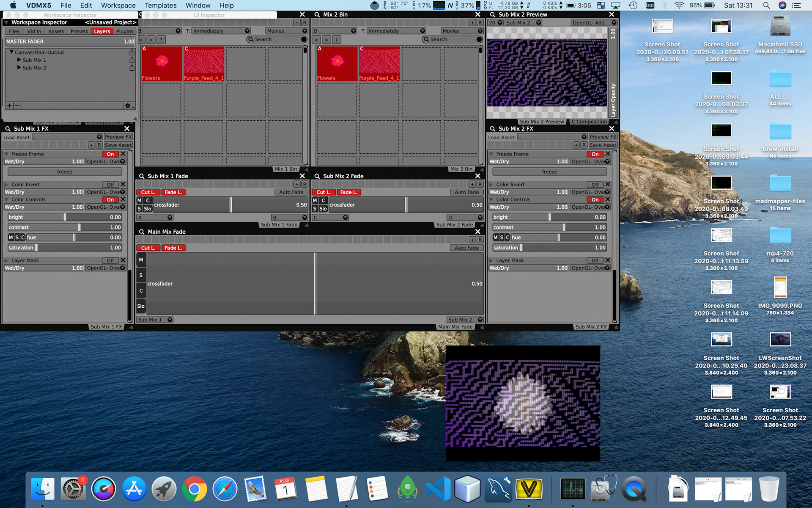Open the Immediately transition dropdown in Mix 2 Bin
This screenshot has height=508, width=812.
[x=394, y=31]
